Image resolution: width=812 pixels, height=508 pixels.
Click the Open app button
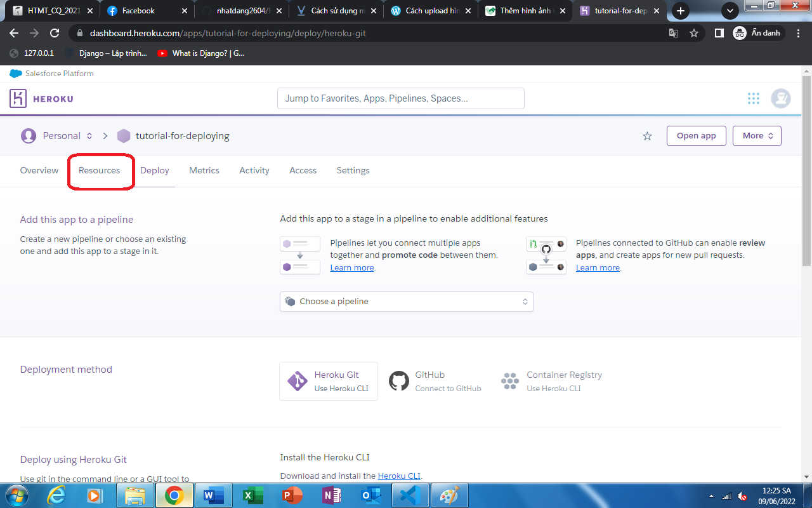tap(697, 136)
